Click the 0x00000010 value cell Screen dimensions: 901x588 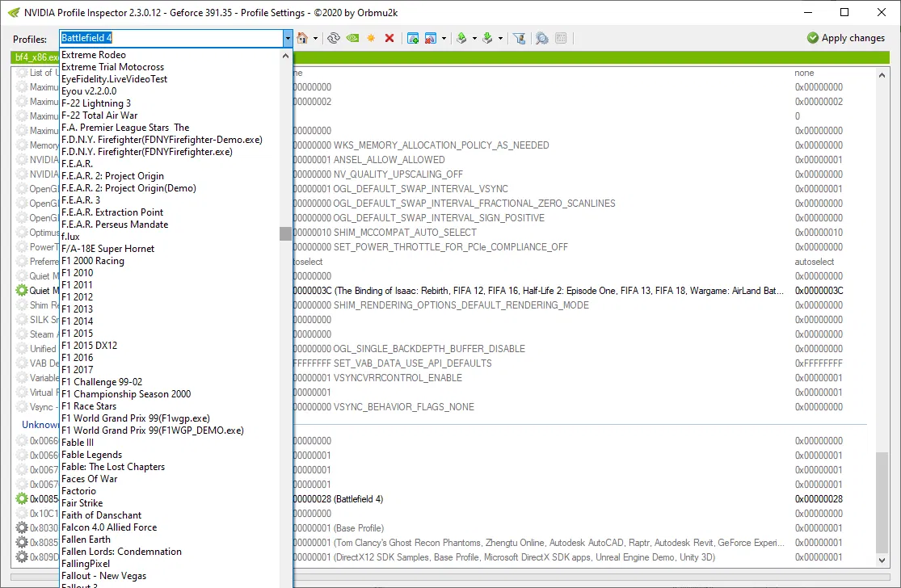tap(819, 233)
